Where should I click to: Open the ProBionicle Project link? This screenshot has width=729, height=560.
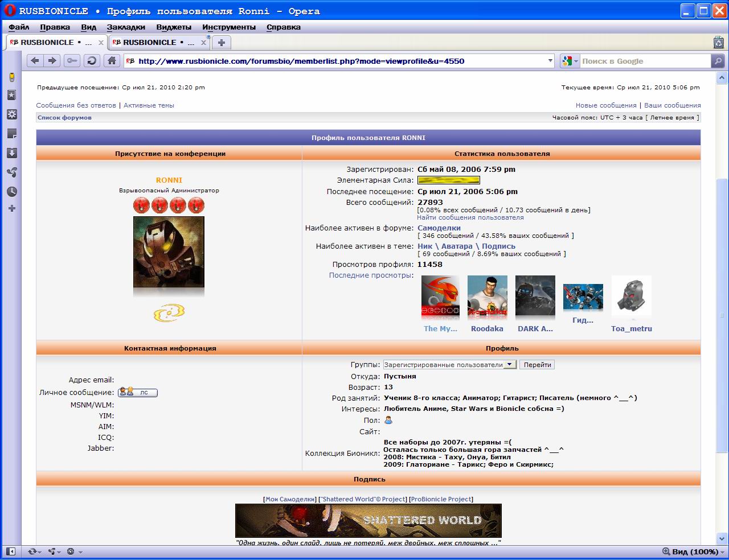point(441,499)
